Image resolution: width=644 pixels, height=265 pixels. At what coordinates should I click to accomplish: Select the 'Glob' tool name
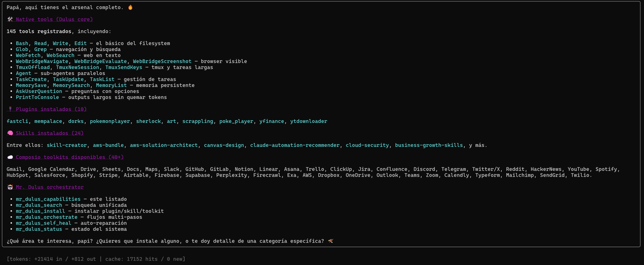point(22,49)
